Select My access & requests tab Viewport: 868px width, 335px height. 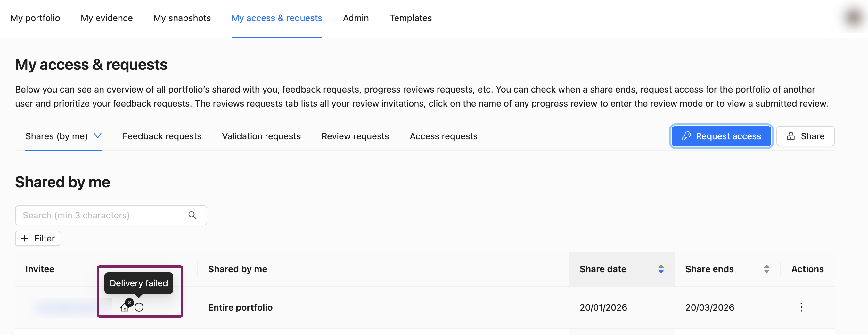pos(277,18)
